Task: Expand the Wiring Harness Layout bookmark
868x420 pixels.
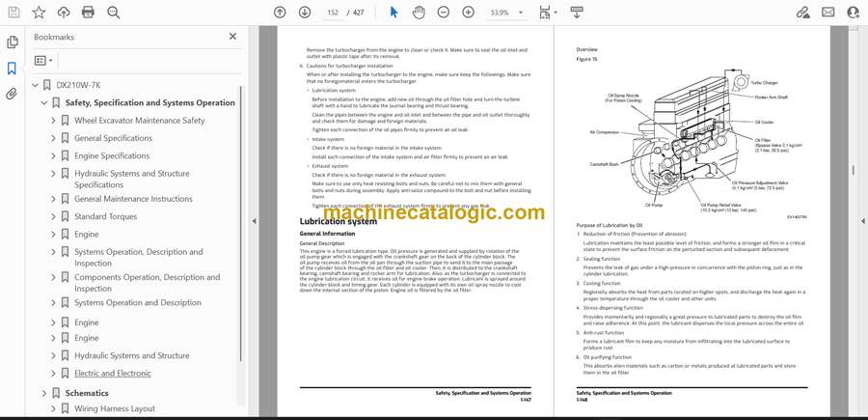Action: tap(53, 408)
